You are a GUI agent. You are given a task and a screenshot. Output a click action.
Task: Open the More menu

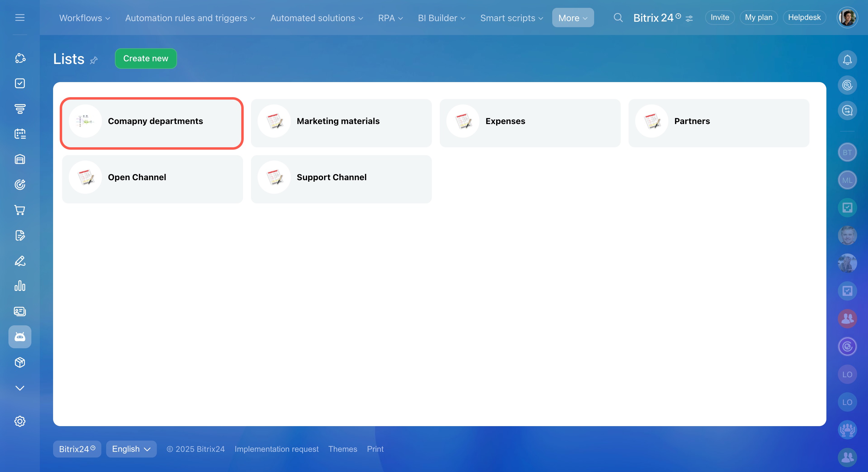pyautogui.click(x=573, y=18)
